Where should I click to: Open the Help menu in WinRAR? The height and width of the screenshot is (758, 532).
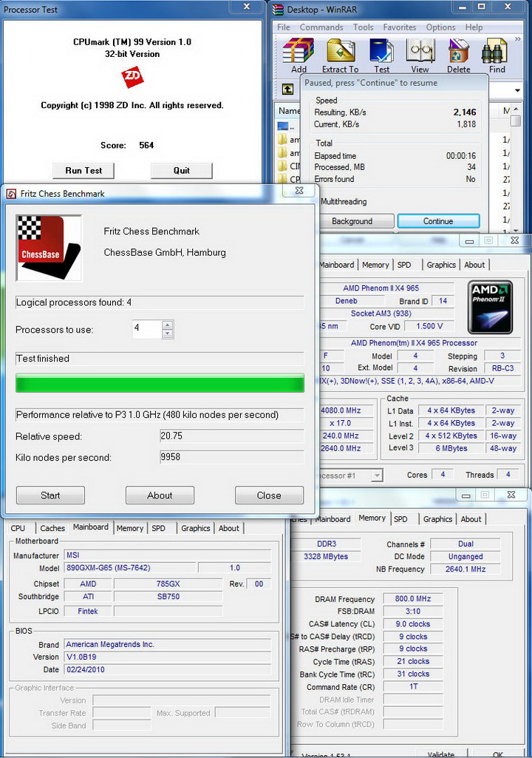(474, 27)
